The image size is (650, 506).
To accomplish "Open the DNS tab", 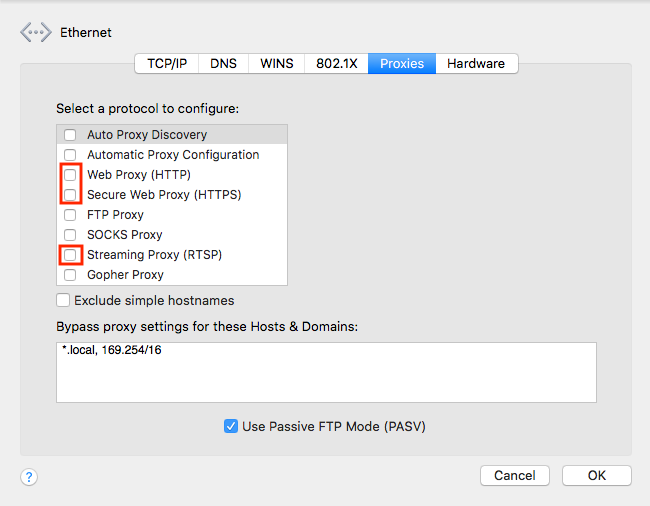I will point(223,63).
